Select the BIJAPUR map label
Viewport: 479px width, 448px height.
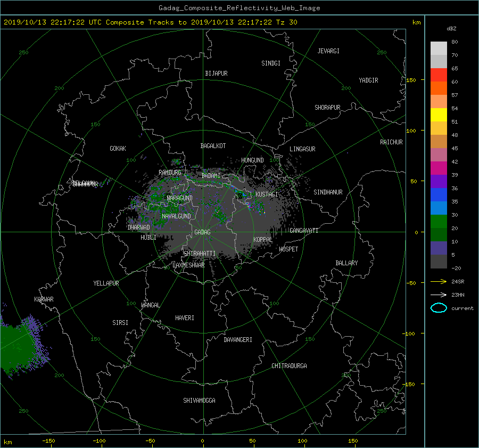[x=216, y=74]
